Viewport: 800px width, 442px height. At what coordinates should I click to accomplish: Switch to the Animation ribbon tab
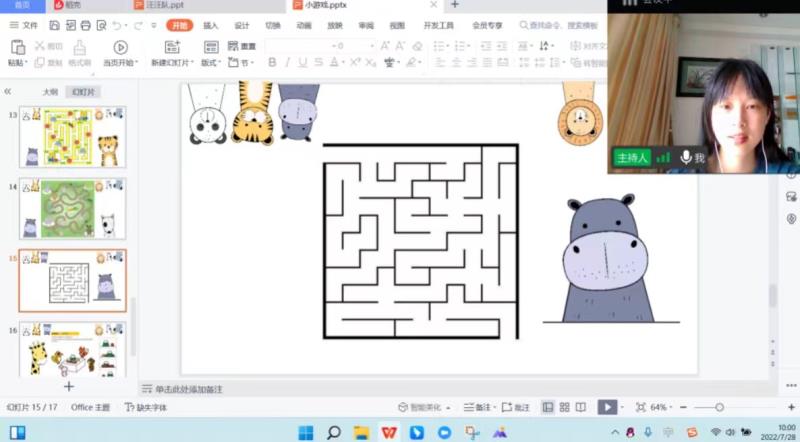[x=304, y=26]
